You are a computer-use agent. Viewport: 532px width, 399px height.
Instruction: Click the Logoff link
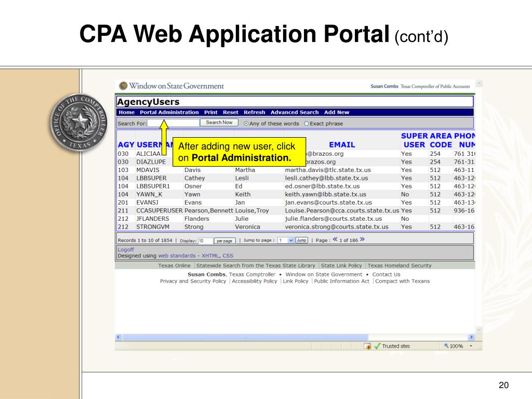pos(126,249)
